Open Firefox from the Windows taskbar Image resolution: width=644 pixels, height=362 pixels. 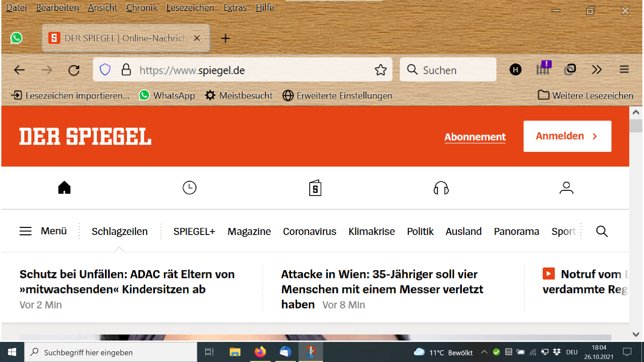[260, 352]
